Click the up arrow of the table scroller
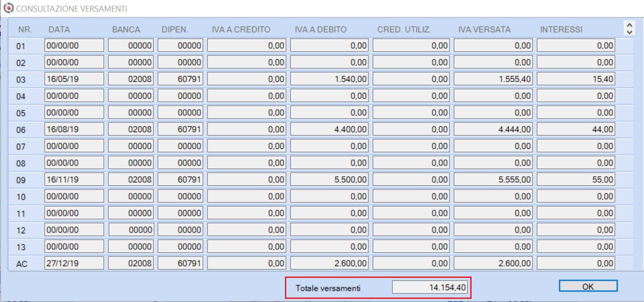644x302 pixels. pyautogui.click(x=629, y=26)
